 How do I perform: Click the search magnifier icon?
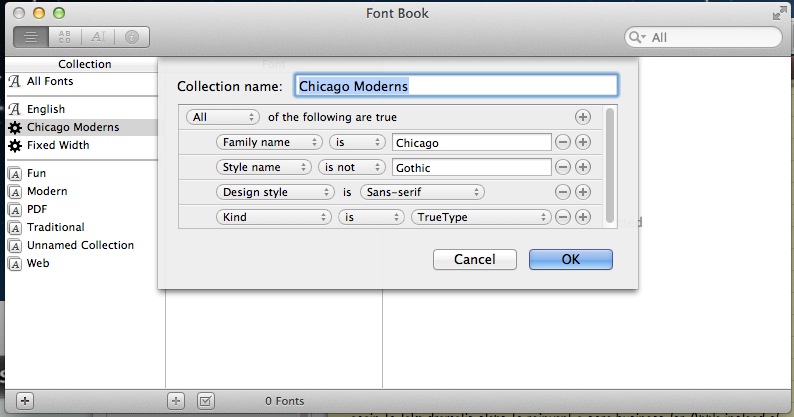[x=636, y=37]
